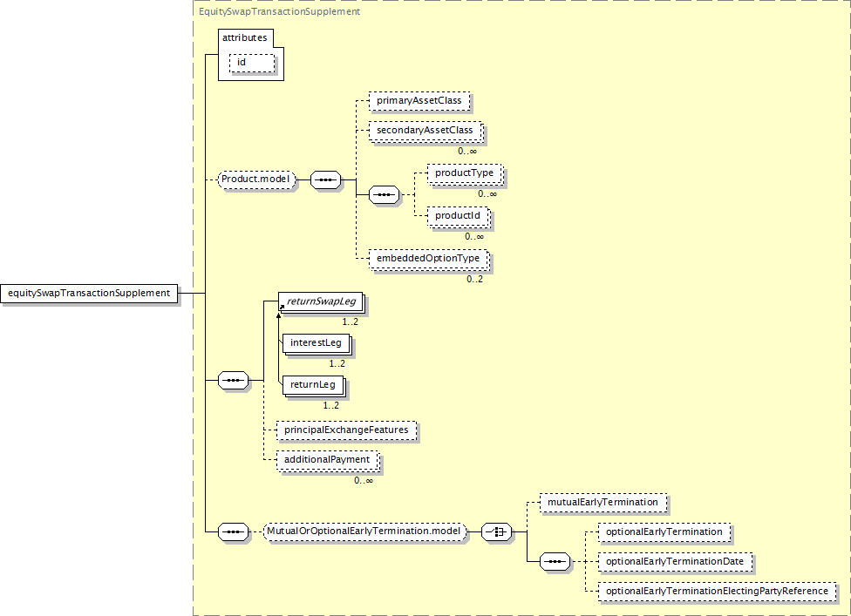Select the id attribute box
Viewport: 851px width, 616px height.
(251, 63)
